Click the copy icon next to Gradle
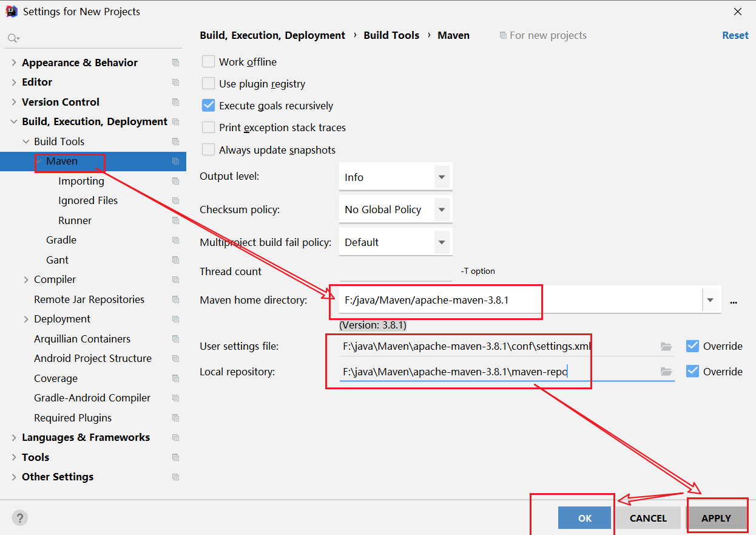This screenshot has width=756, height=535. (175, 240)
